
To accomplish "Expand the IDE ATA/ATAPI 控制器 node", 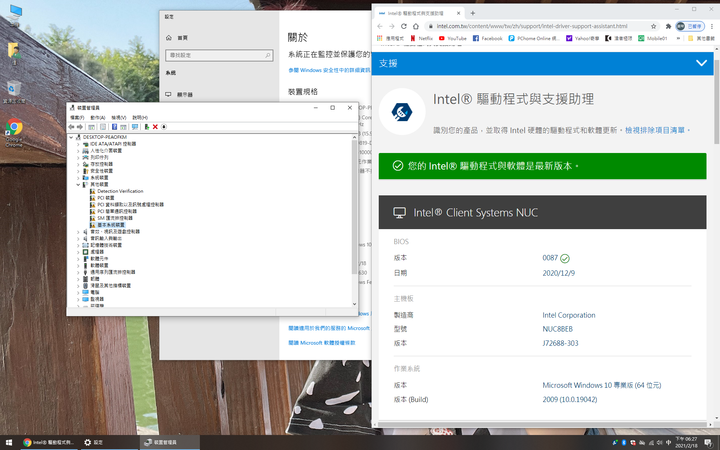I will click(78, 144).
